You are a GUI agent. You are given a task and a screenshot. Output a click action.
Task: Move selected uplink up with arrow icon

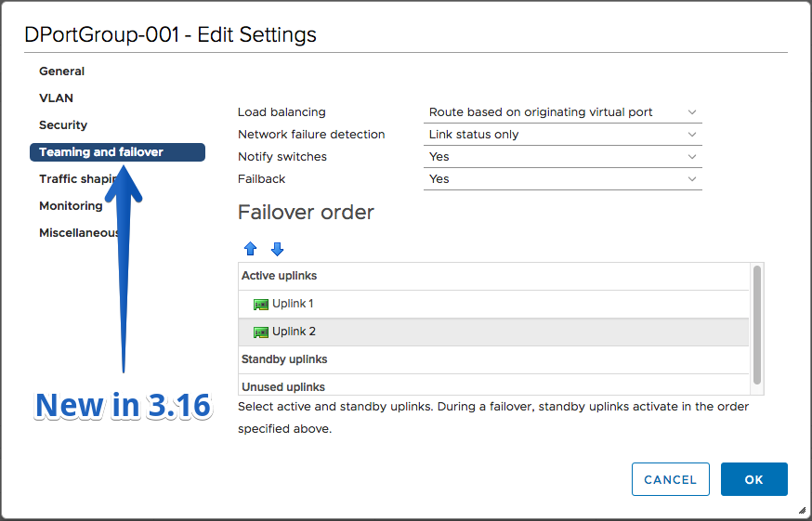pyautogui.click(x=251, y=249)
